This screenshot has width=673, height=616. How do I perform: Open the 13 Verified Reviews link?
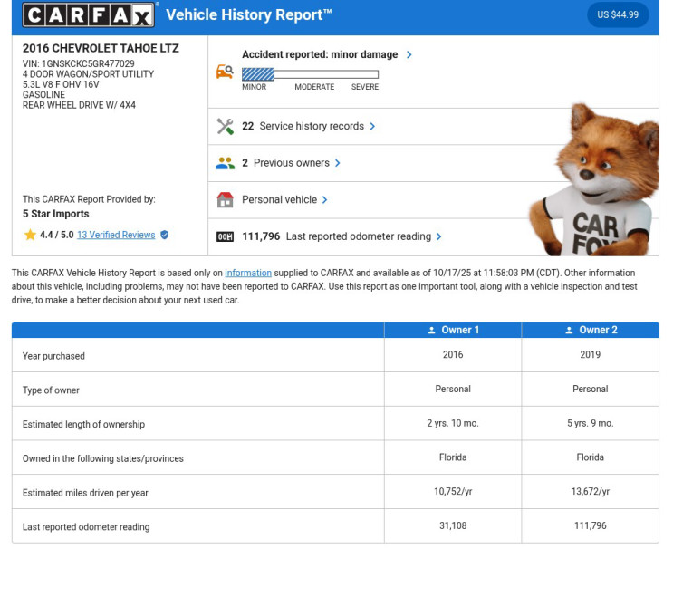[116, 235]
